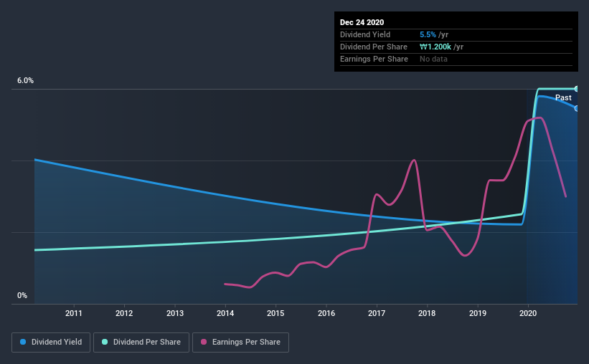The image size is (589, 364).
Task: Click the 6.0% y-axis label
Action: [25, 81]
